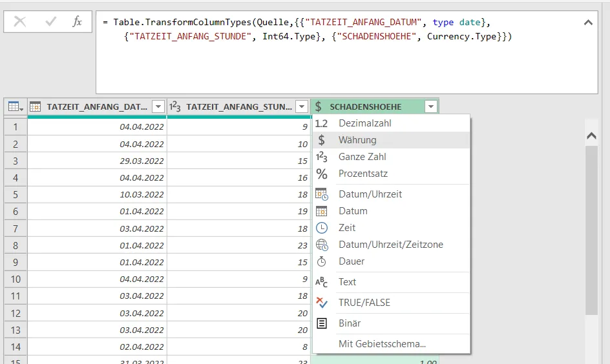
Task: Choose data type Prozentsatz
Action: click(392, 173)
